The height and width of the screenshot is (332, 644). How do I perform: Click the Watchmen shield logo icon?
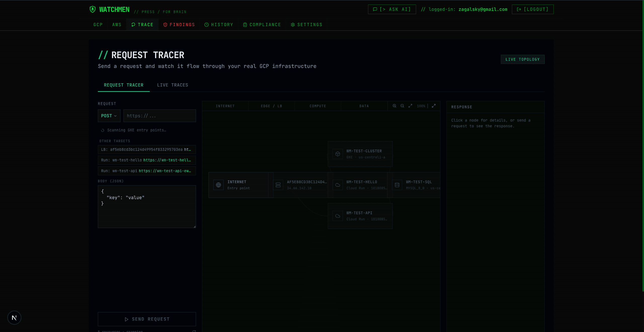tap(93, 9)
